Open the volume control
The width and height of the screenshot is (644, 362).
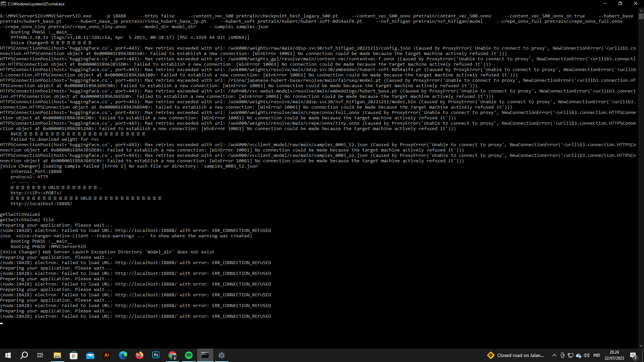[x=587, y=355]
